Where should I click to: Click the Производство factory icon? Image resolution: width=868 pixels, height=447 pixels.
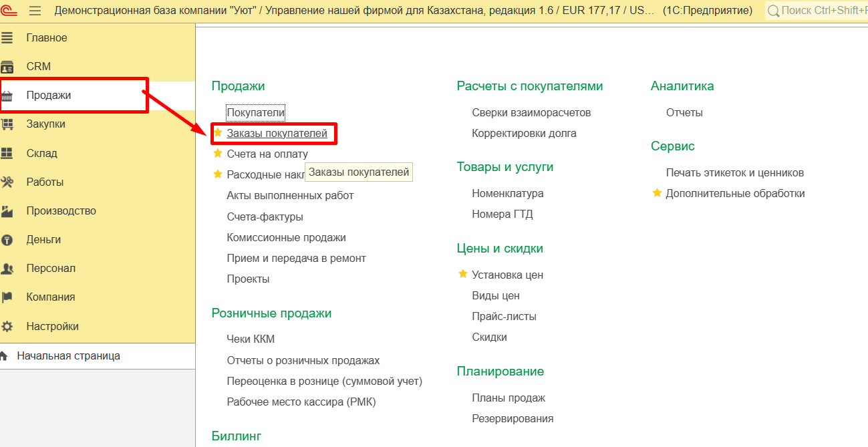(7, 211)
